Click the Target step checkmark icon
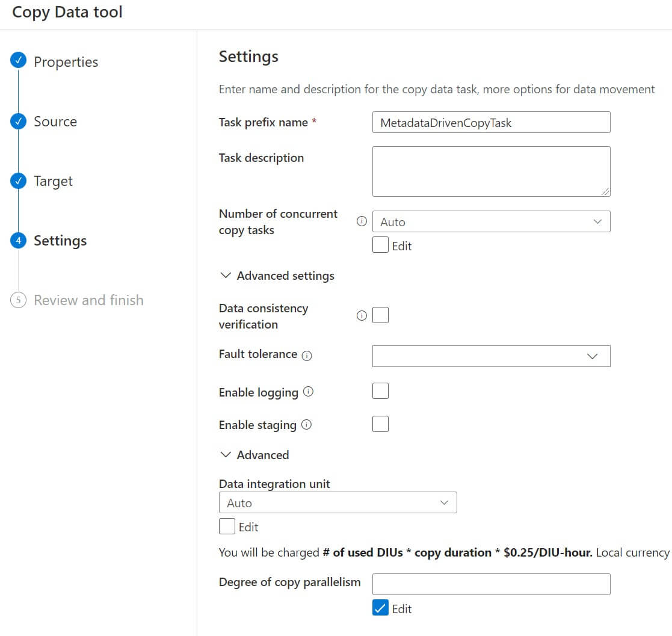Viewport: 672px width, 636px height. click(x=19, y=181)
